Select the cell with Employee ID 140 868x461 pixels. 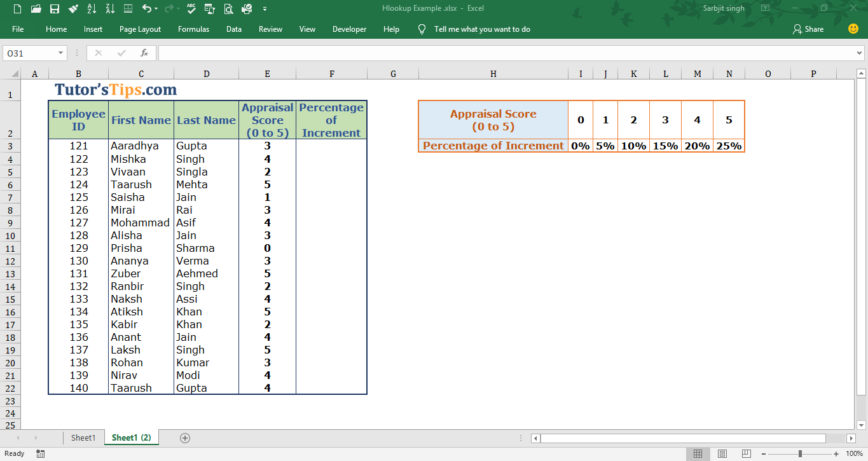click(x=79, y=388)
